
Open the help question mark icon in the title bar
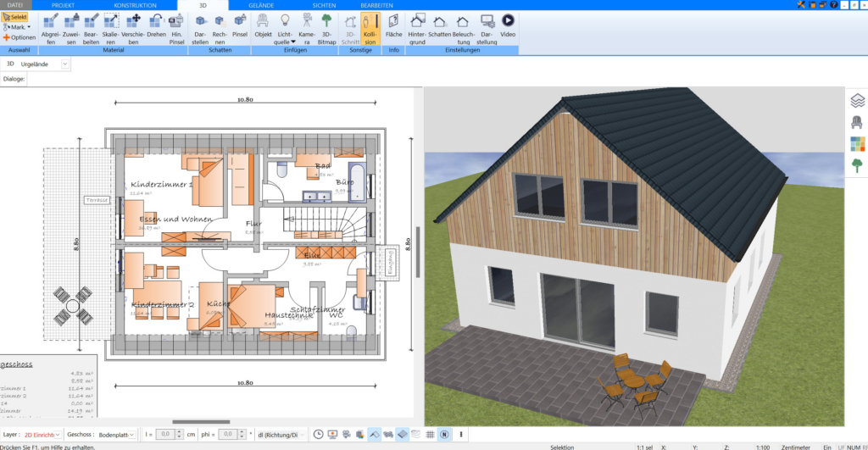click(x=834, y=4)
